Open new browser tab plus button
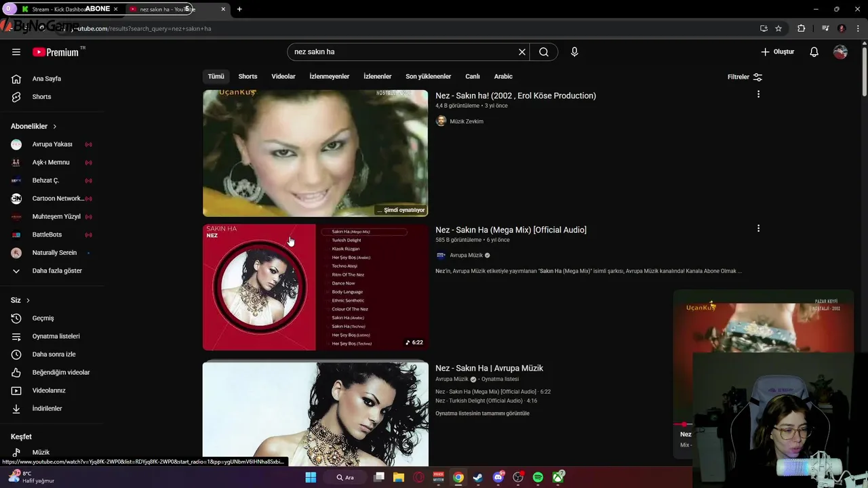Screen dimensions: 868x488 tap(239, 9)
